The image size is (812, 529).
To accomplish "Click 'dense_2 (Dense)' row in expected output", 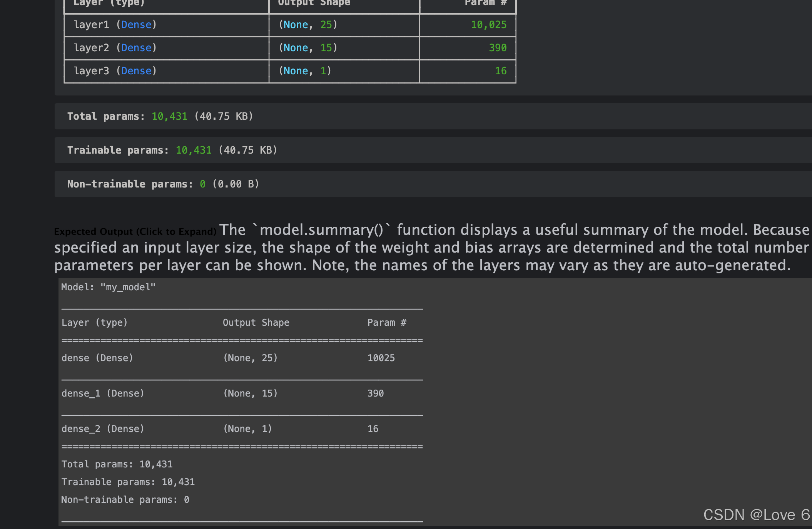I will point(103,429).
